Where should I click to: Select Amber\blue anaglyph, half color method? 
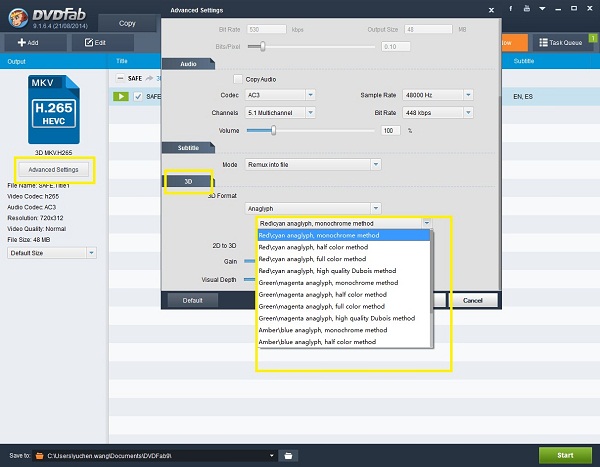click(344, 342)
